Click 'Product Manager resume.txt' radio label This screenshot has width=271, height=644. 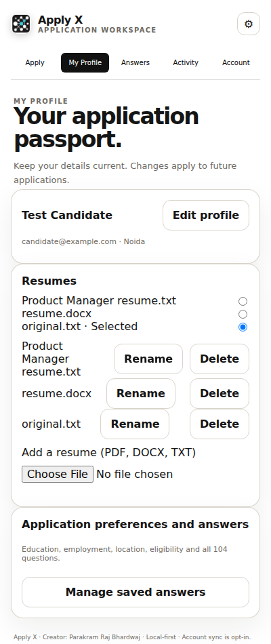[x=99, y=301]
